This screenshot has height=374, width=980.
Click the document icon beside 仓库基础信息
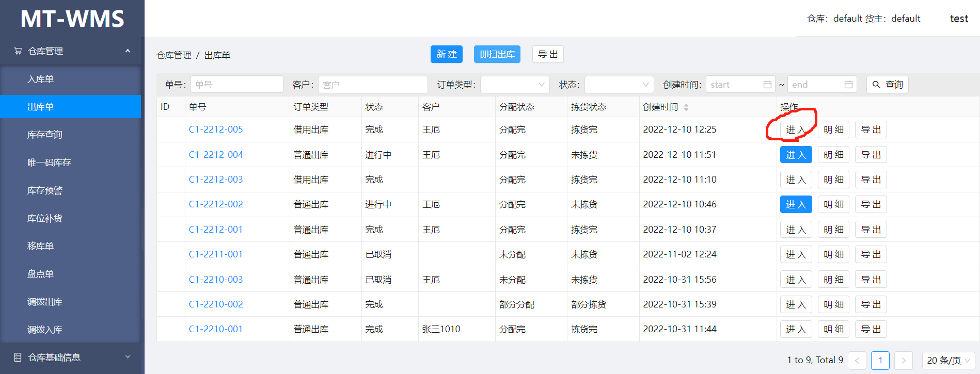point(18,357)
